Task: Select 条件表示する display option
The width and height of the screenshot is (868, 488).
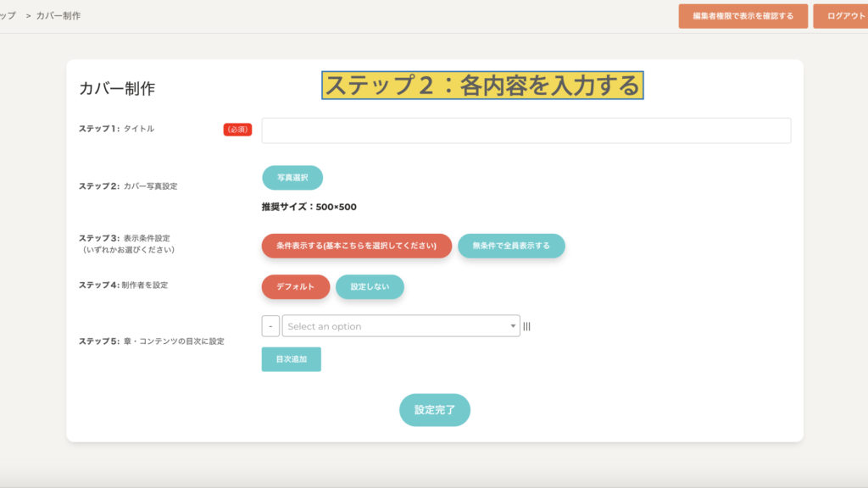Action: 356,246
